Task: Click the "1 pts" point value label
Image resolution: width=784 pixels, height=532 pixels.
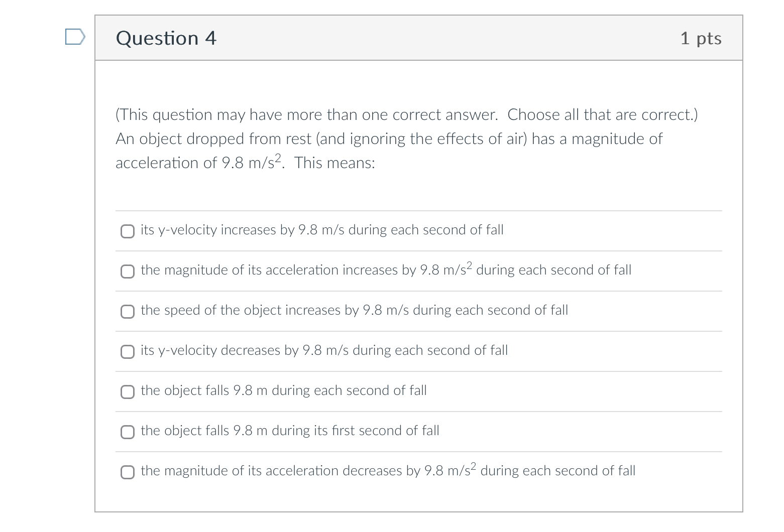Action: tap(701, 38)
